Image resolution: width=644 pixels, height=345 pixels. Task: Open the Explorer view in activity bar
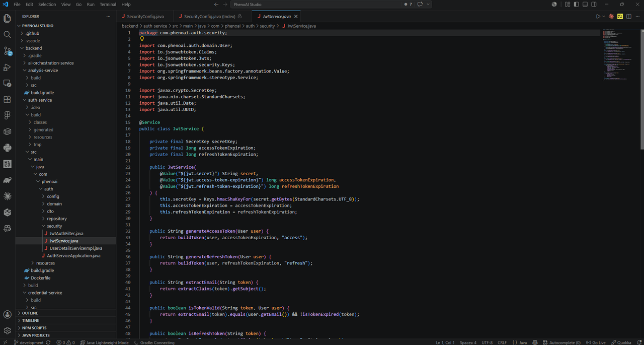pyautogui.click(x=8, y=19)
